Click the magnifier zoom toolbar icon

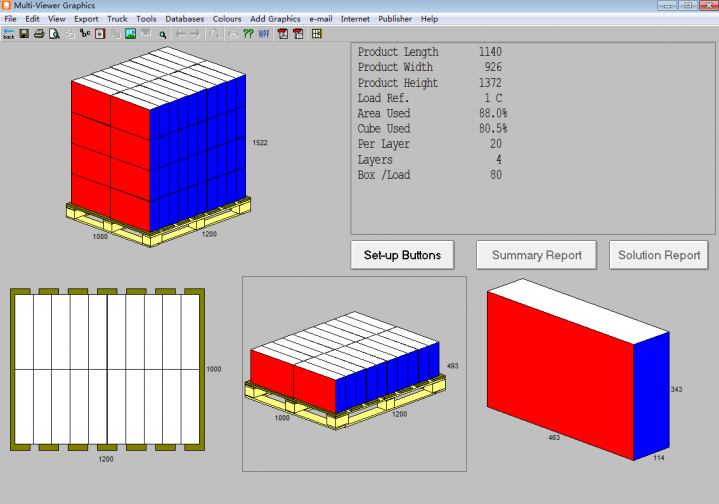pyautogui.click(x=162, y=33)
